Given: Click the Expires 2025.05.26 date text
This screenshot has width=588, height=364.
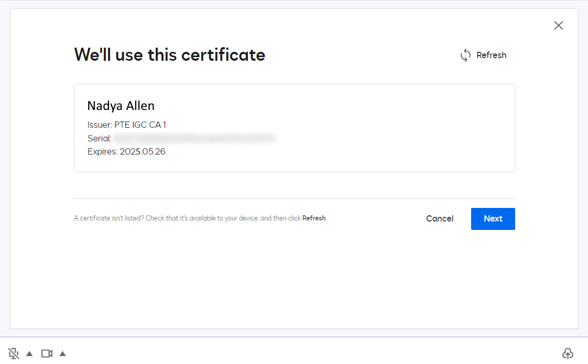Looking at the screenshot, I should [x=126, y=151].
